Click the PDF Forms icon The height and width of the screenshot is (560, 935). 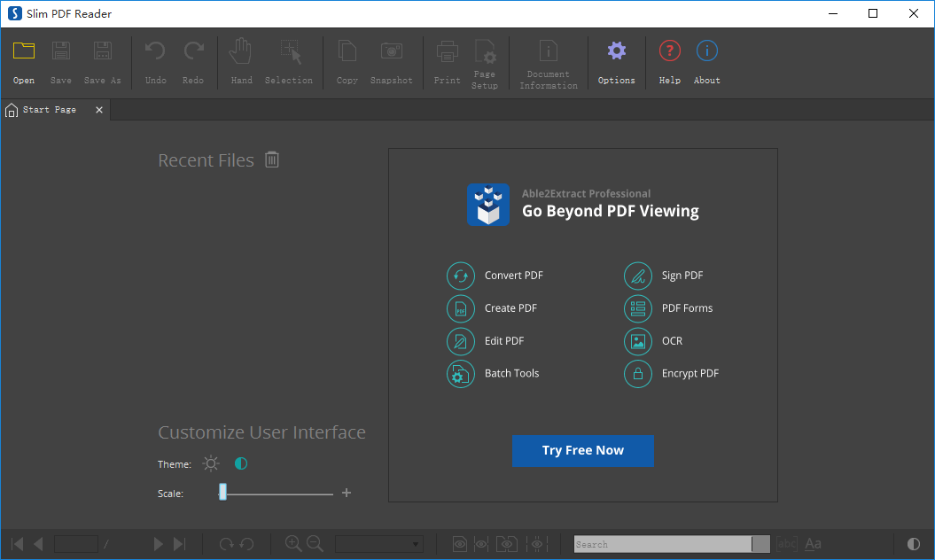638,308
